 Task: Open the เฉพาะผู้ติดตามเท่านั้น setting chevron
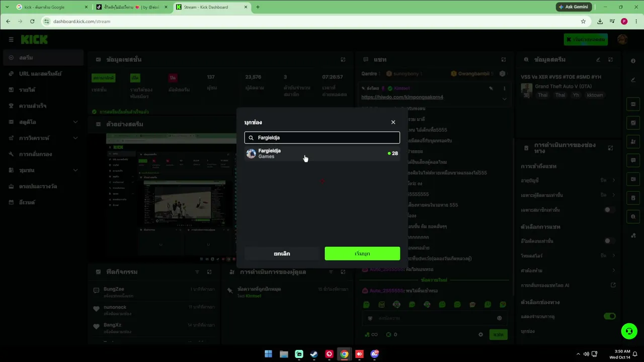pyautogui.click(x=613, y=195)
